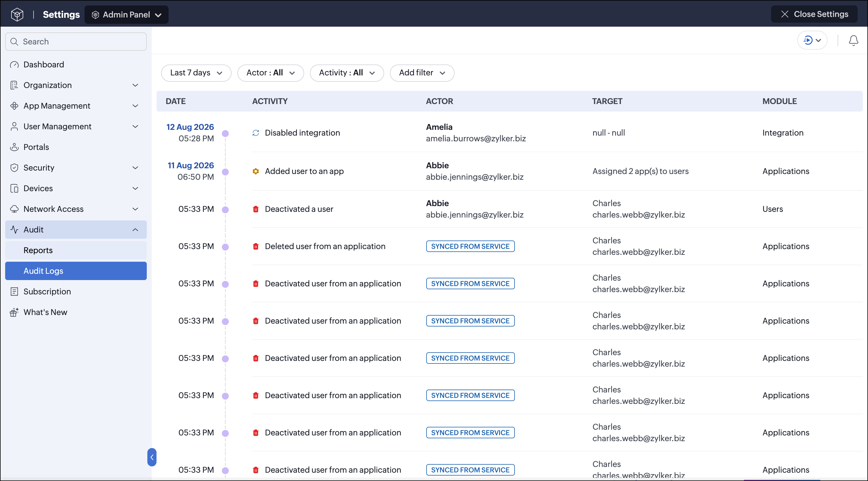Click the cube logo in top bar

(17, 15)
